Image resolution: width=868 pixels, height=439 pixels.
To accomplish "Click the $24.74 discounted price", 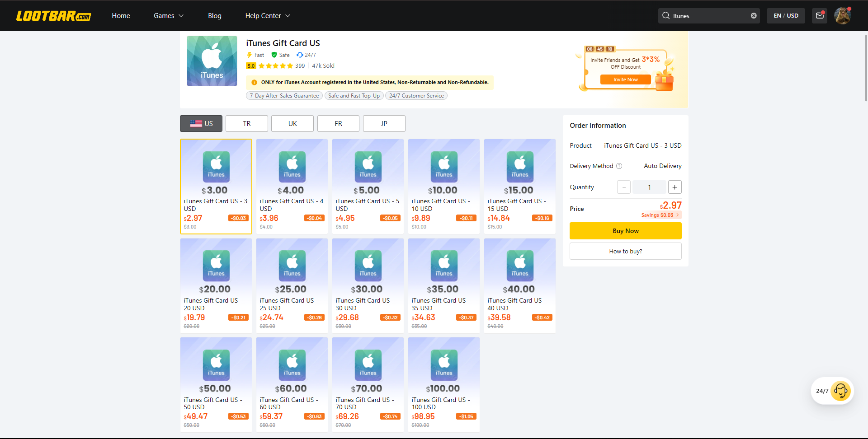I will point(271,318).
